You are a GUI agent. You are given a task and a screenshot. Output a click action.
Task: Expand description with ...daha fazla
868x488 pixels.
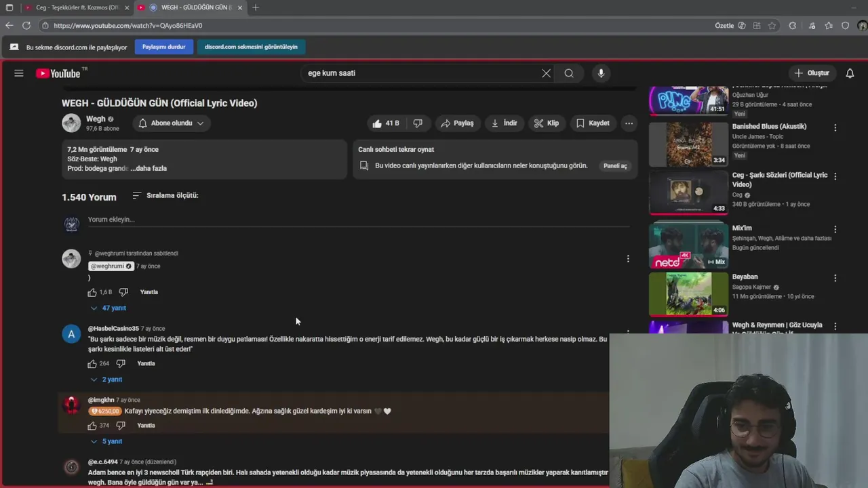pos(149,168)
